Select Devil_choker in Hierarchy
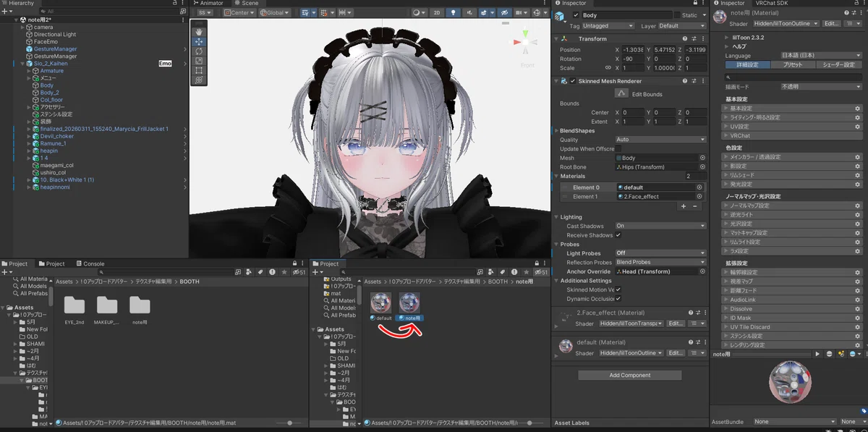Viewport: 868px width, 432px height. coord(56,136)
